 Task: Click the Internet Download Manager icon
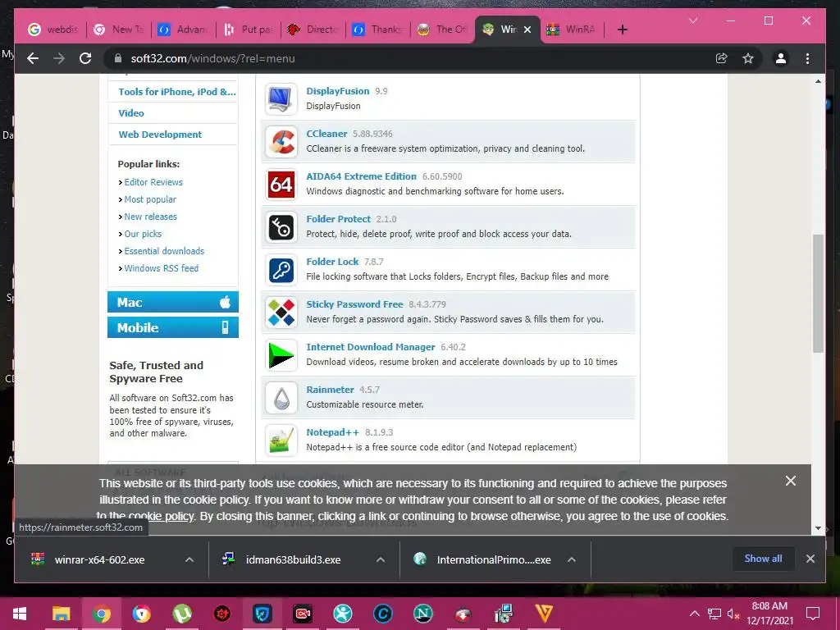pos(281,355)
